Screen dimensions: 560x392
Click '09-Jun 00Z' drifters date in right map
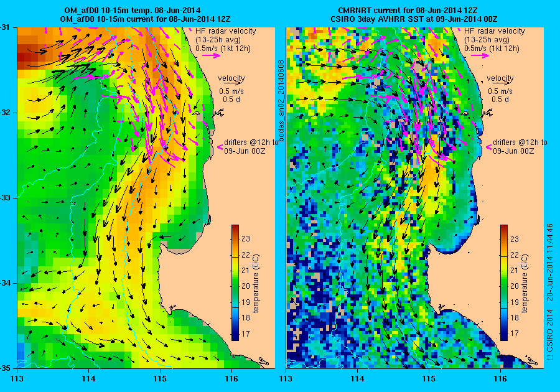coord(513,151)
